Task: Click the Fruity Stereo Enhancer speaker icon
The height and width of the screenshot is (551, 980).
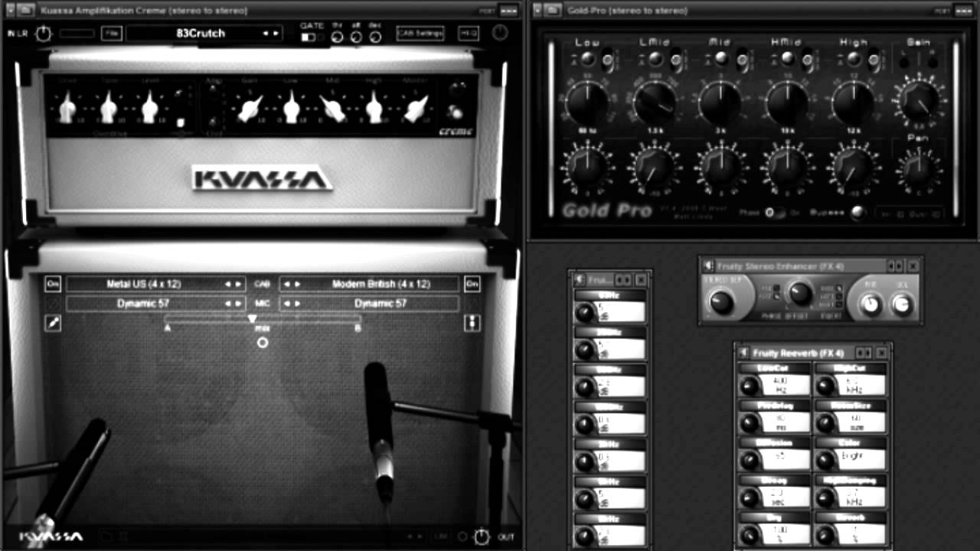Action: pyautogui.click(x=708, y=266)
